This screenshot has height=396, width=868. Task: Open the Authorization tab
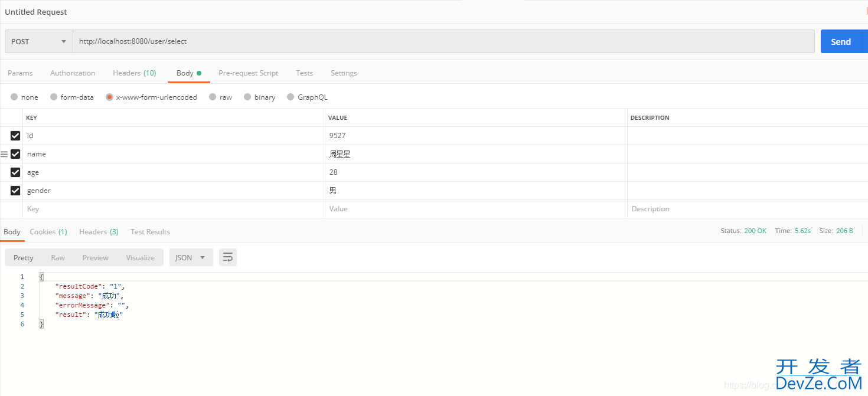point(73,73)
